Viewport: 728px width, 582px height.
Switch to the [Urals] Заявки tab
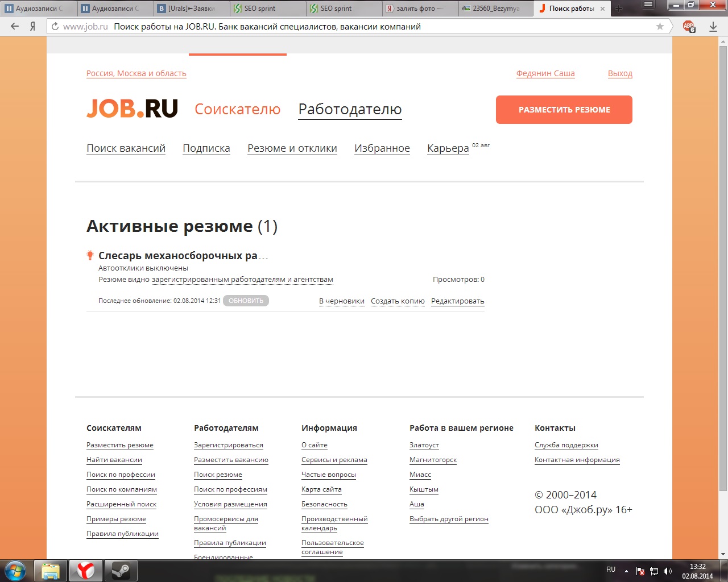[192, 9]
